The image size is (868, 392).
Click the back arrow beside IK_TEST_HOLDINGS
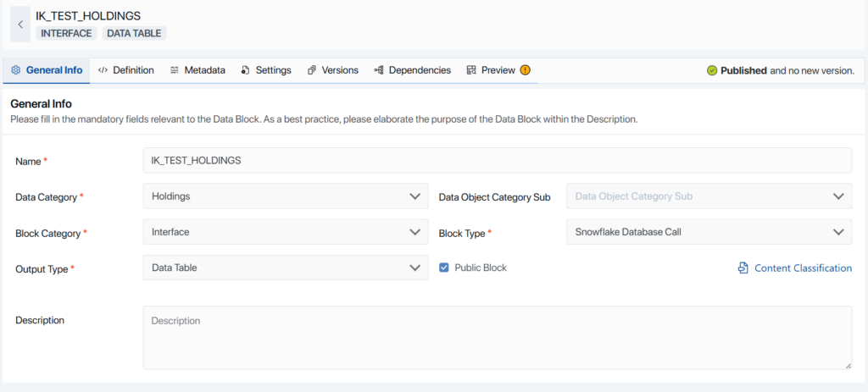pyautogui.click(x=20, y=25)
